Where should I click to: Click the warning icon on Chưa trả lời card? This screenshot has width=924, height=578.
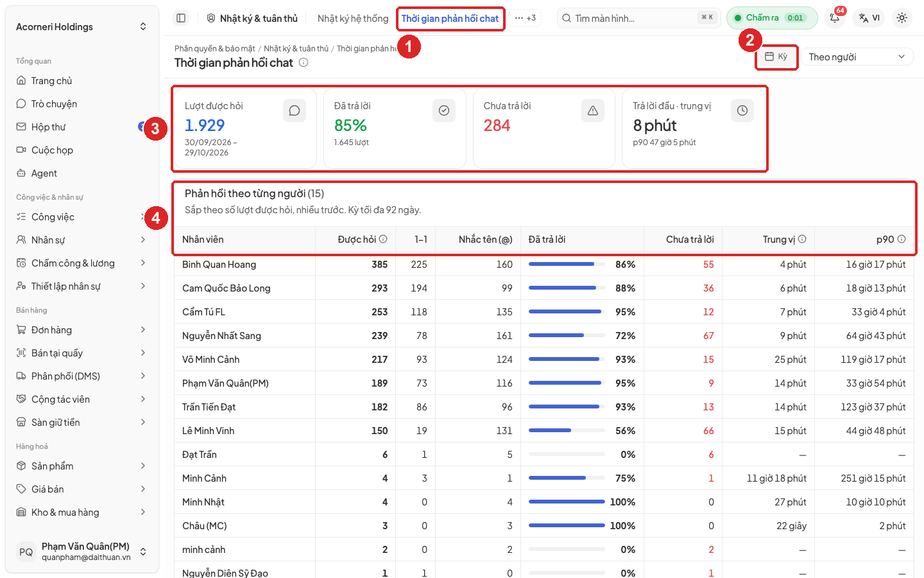pyautogui.click(x=593, y=110)
